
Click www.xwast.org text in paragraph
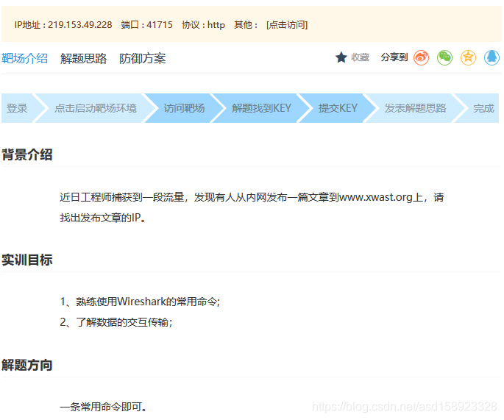[376, 197]
